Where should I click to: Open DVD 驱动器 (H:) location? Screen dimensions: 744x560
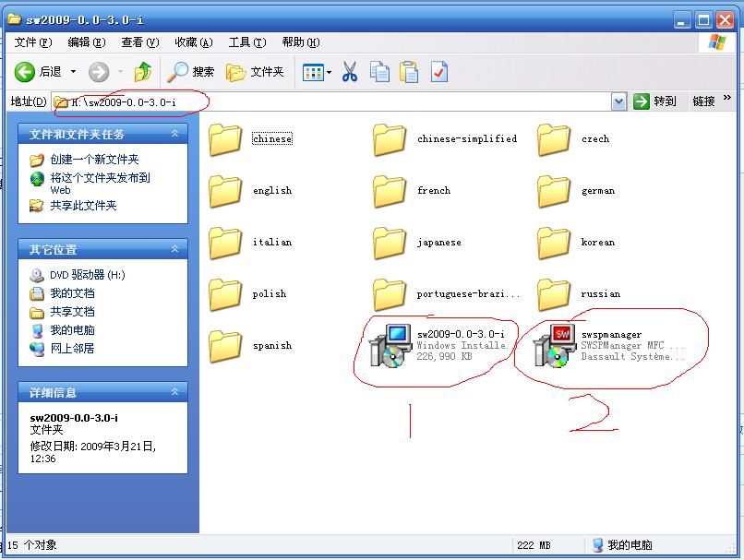tap(88, 275)
